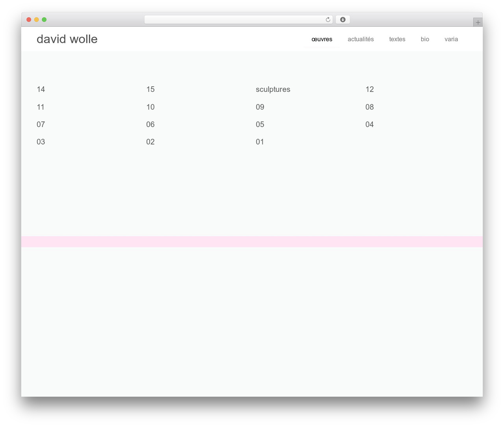This screenshot has width=504, height=427.
Task: Open the bio menu item
Action: (x=425, y=39)
